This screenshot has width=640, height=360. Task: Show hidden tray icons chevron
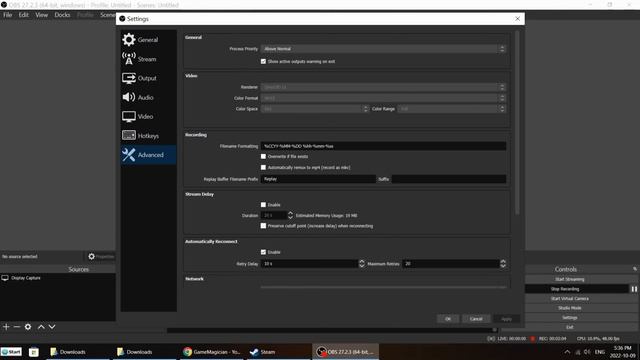pyautogui.click(x=567, y=352)
